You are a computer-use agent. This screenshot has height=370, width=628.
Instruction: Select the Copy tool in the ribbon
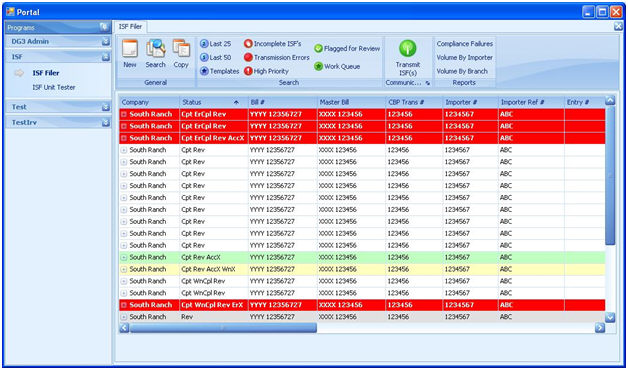pos(181,54)
